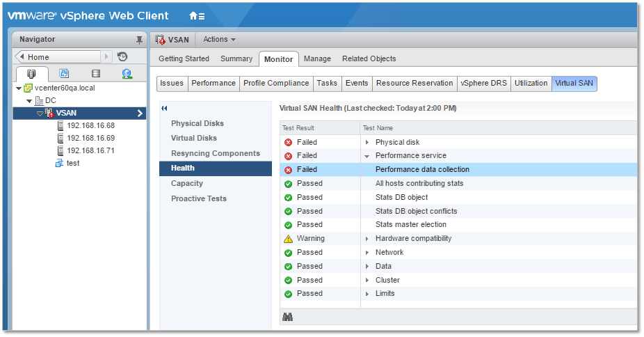Open Virtual Disks in side menu
Screen dimensions: 644x337
[194, 139]
